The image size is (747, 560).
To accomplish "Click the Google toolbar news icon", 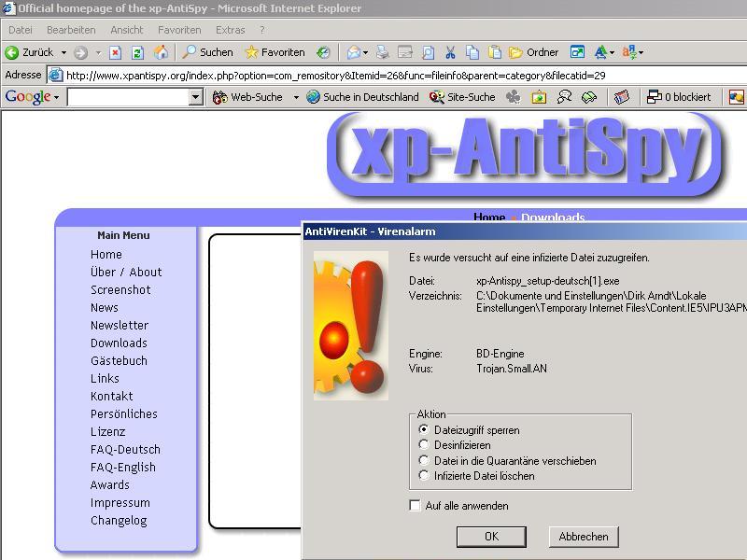I will tap(622, 97).
